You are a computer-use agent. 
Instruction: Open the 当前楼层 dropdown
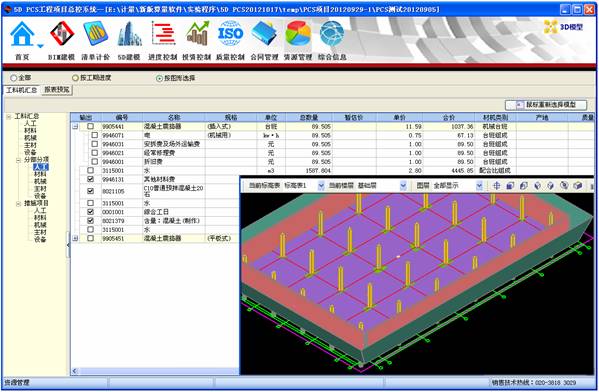[403, 186]
